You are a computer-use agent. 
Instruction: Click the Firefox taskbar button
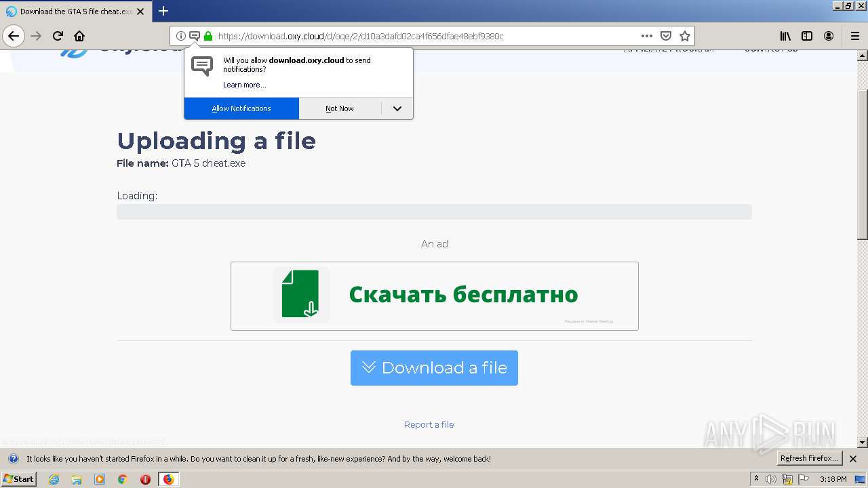(168, 479)
